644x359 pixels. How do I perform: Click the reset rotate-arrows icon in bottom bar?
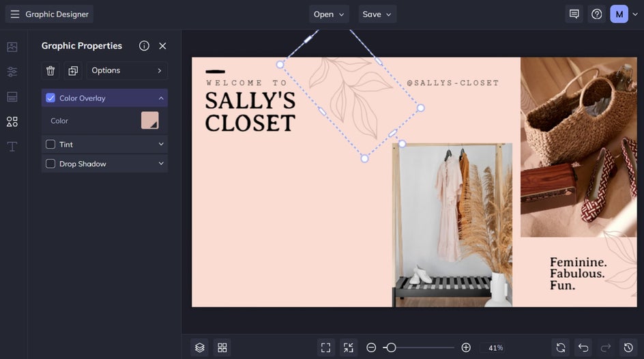click(561, 348)
